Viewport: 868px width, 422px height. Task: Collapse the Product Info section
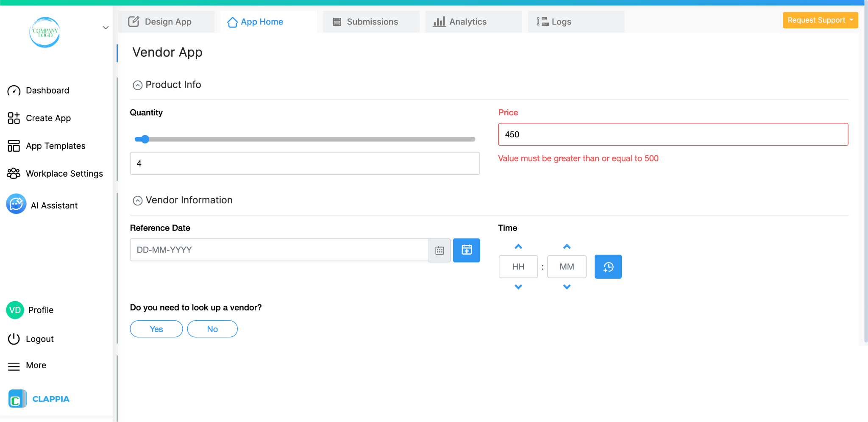coord(137,85)
